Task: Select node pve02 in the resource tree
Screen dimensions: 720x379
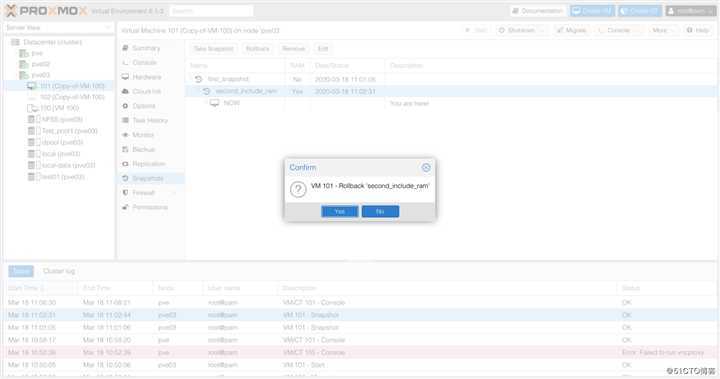Action: click(40, 64)
